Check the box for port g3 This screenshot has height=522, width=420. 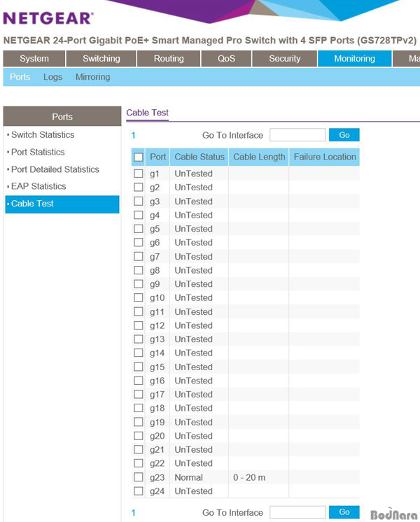138,201
